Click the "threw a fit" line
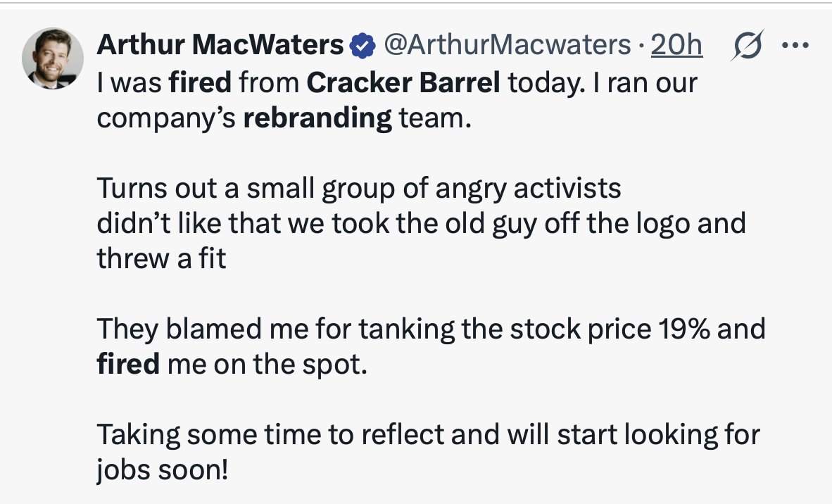 click(x=161, y=259)
